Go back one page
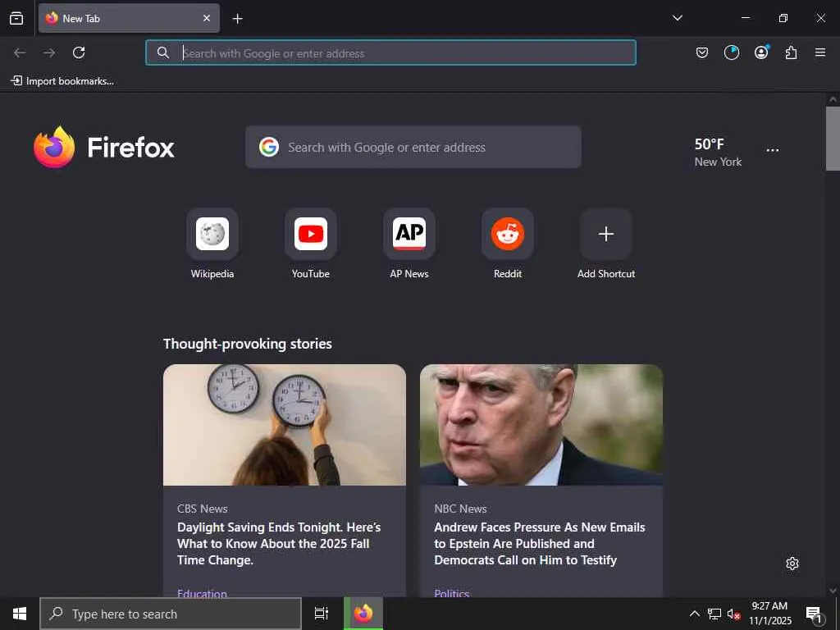The image size is (840, 630). pyautogui.click(x=20, y=52)
